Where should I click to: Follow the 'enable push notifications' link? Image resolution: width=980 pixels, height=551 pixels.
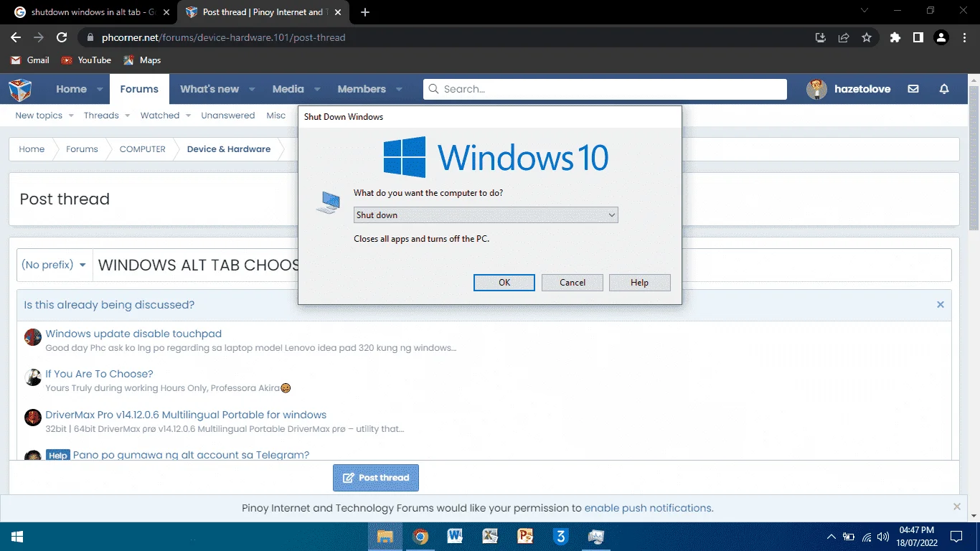pos(648,508)
